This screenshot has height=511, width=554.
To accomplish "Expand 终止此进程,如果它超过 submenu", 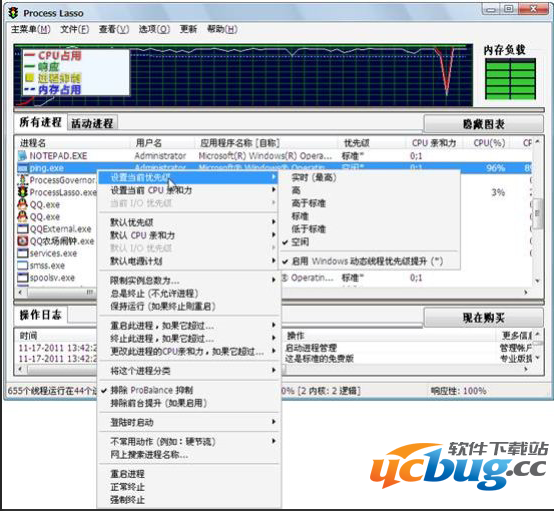I will click(x=189, y=339).
